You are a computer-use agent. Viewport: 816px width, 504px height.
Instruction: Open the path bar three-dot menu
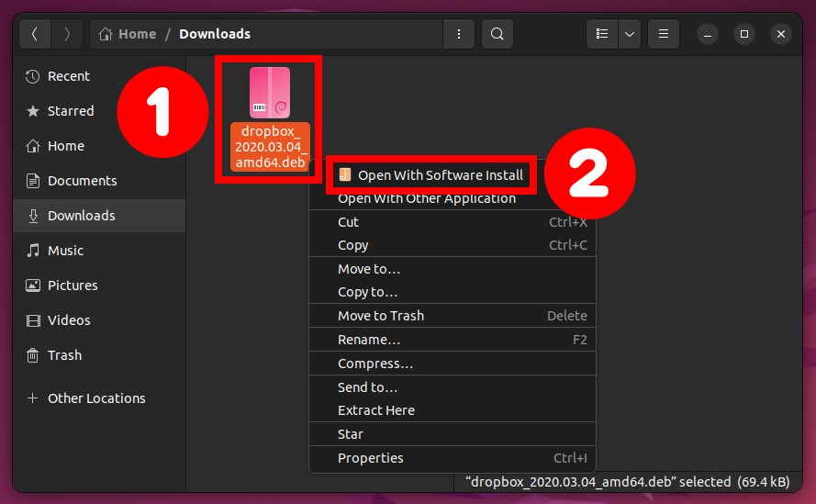(458, 34)
